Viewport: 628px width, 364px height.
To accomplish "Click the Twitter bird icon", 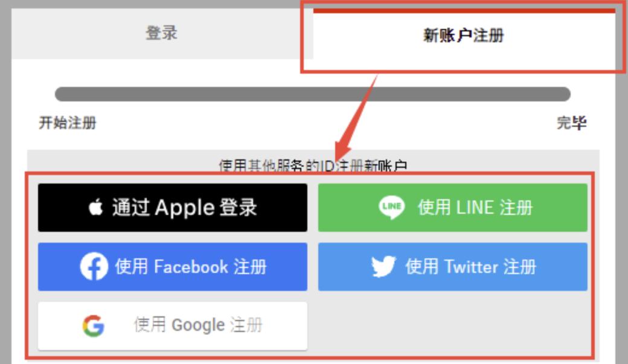I will point(383,266).
